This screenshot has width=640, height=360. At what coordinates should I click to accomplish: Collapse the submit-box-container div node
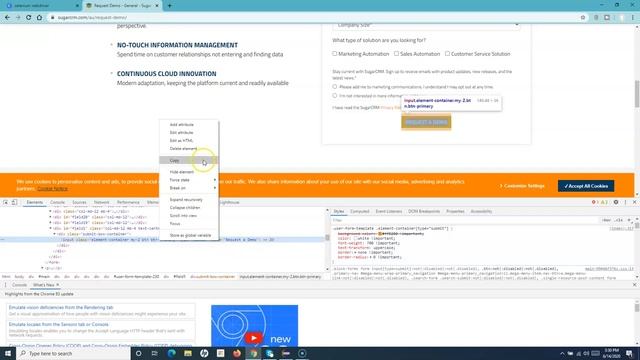click(x=55, y=234)
